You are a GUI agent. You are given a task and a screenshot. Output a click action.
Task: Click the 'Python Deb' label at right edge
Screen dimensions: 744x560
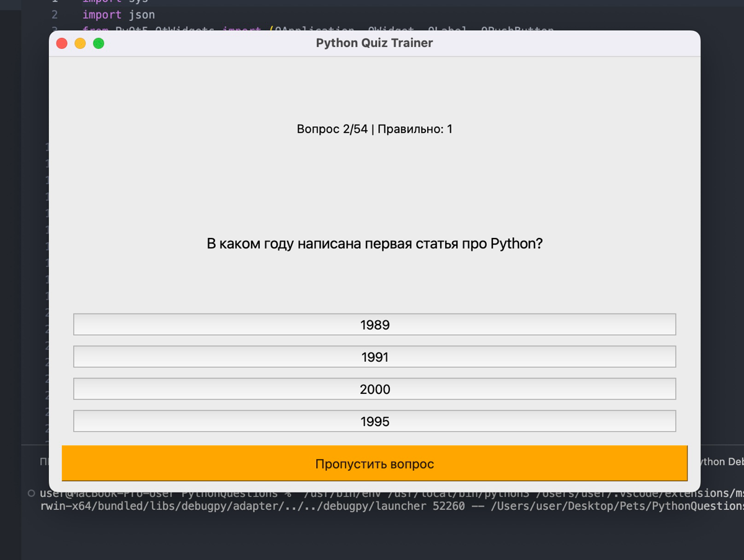[723, 462]
